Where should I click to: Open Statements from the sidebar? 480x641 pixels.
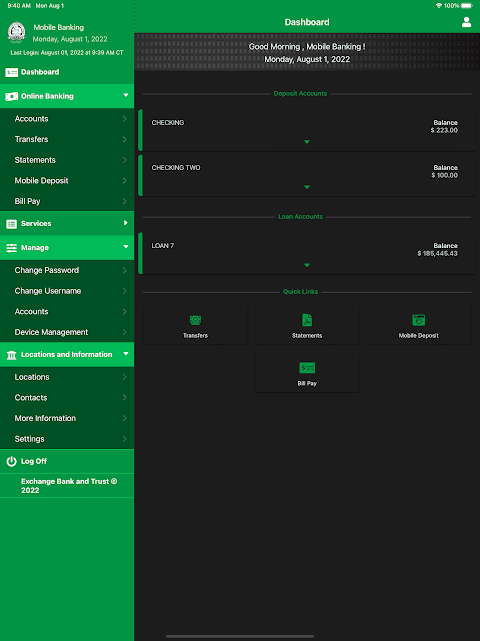(x=67, y=160)
